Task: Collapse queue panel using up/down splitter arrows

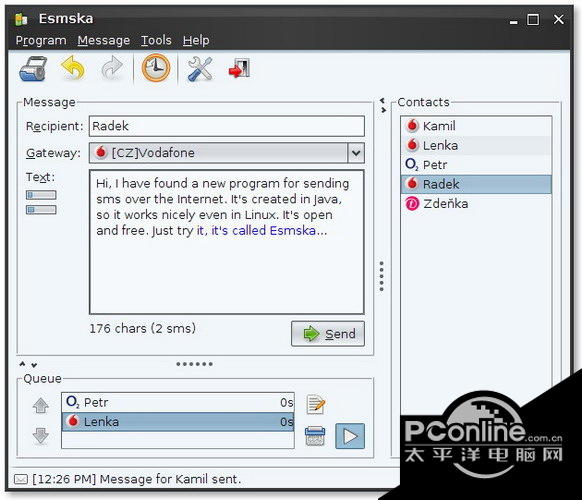Action: [x=28, y=365]
